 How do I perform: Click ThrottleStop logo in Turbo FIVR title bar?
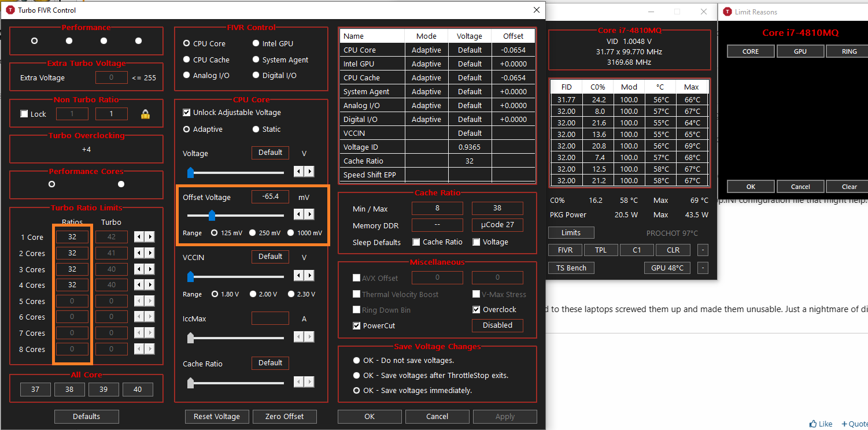pos(10,10)
